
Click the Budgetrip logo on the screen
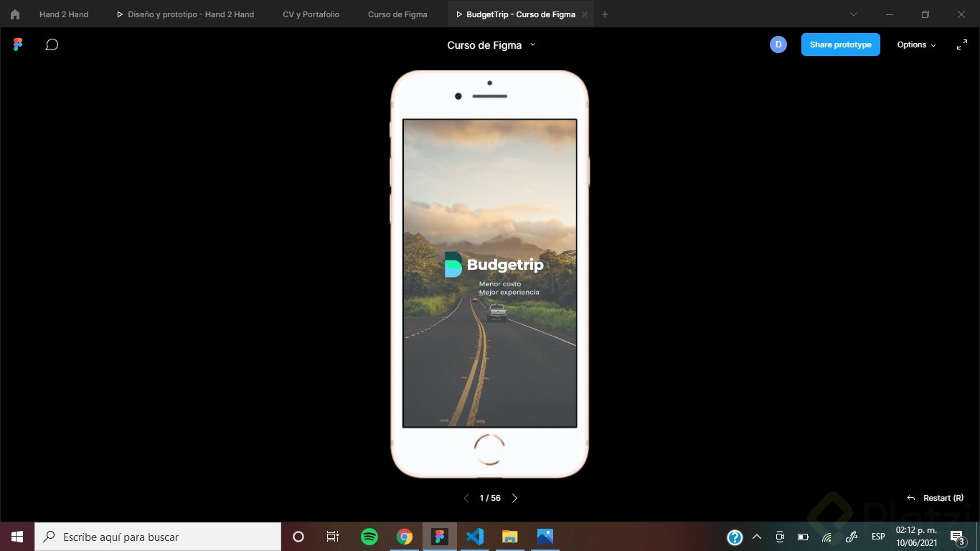tap(494, 265)
